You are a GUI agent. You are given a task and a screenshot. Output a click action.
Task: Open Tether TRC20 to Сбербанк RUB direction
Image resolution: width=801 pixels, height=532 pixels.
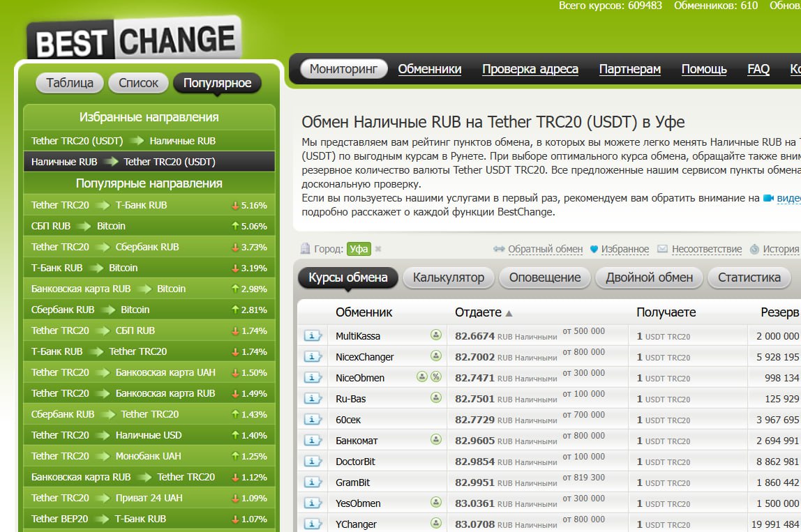click(149, 247)
